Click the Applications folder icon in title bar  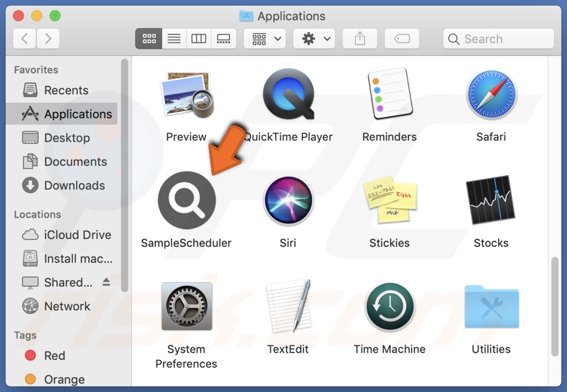tap(246, 16)
